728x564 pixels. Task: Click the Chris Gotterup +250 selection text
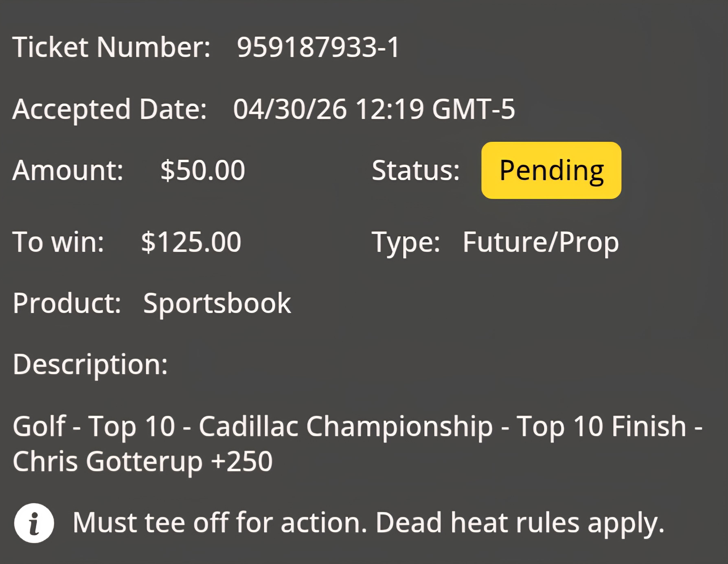pos(143,462)
